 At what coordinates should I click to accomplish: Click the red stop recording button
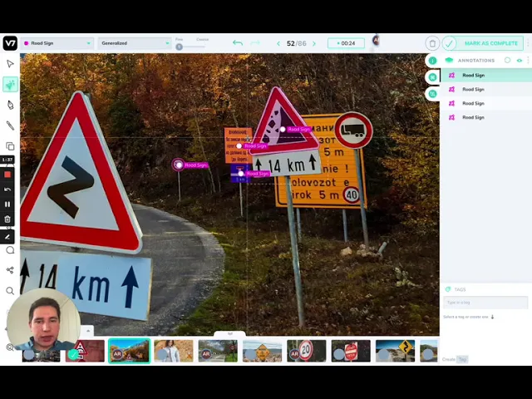[7, 175]
